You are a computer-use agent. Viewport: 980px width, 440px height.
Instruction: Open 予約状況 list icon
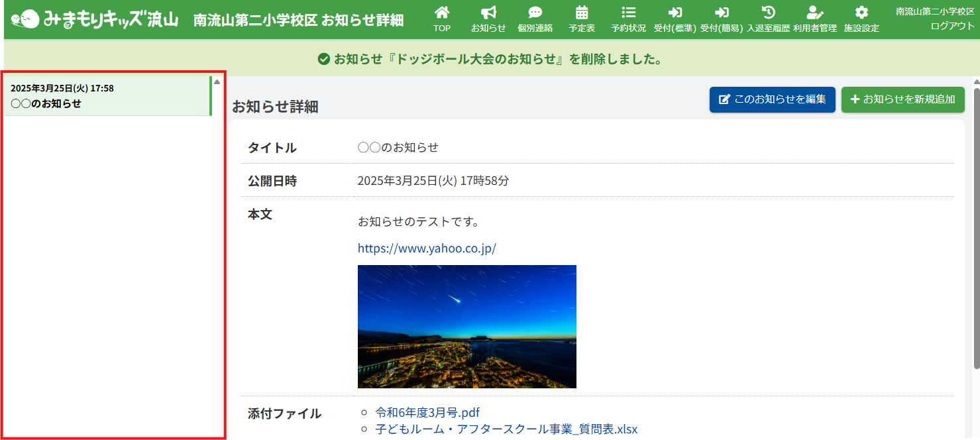coord(628,13)
